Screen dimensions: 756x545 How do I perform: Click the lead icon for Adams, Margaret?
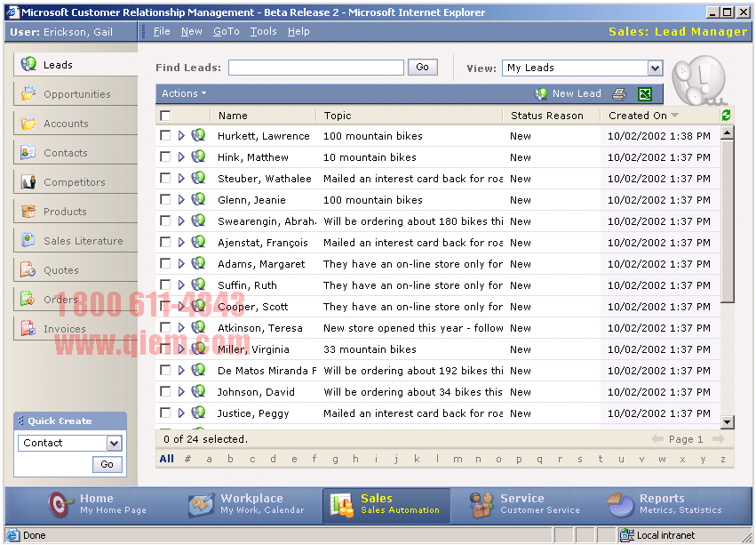pos(198,263)
